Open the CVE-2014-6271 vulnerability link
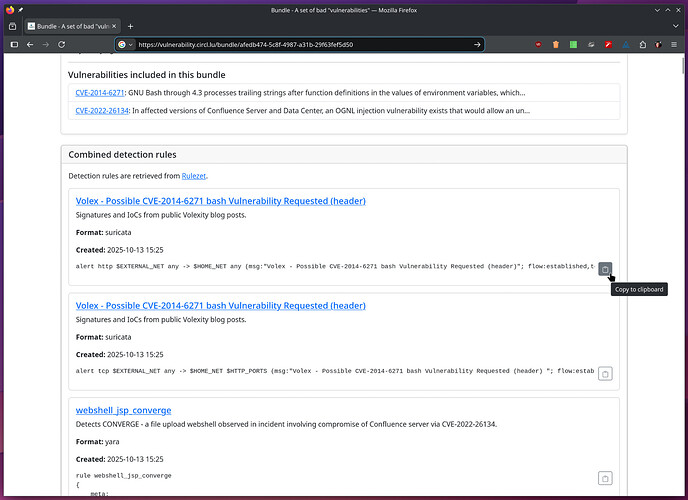Screen dimensions: 688x500 coord(97,92)
